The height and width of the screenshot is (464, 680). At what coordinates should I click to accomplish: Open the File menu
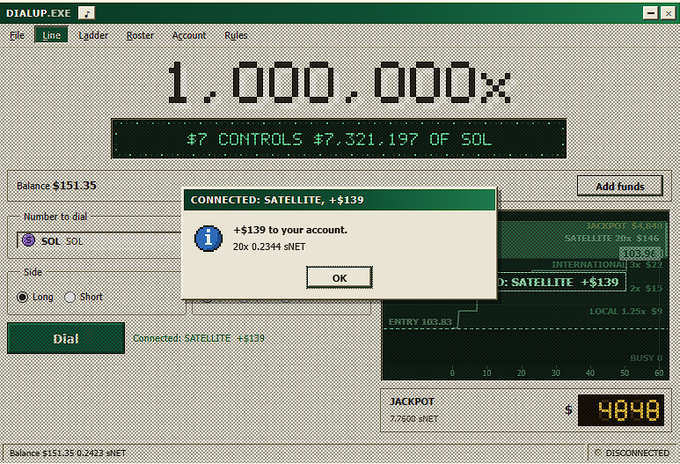(17, 35)
